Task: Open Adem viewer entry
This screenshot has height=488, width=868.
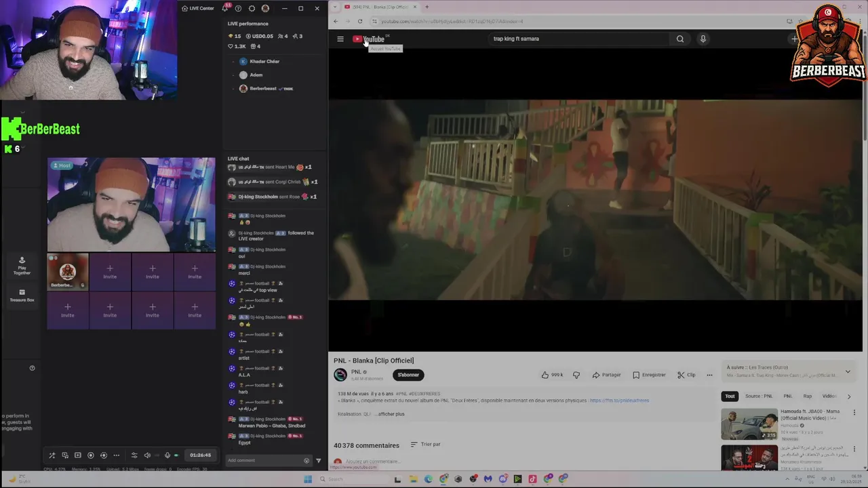Action: (x=251, y=75)
